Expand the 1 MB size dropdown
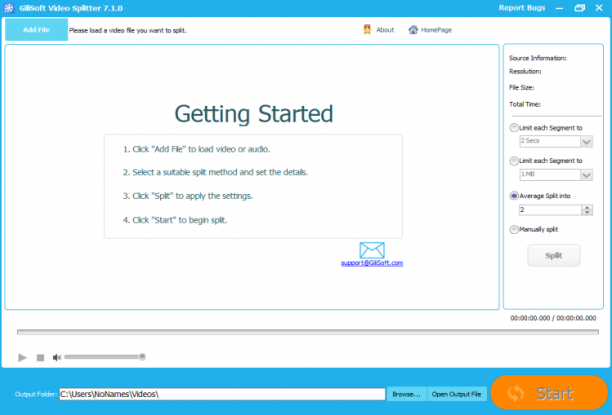612x415 pixels. tap(586, 175)
